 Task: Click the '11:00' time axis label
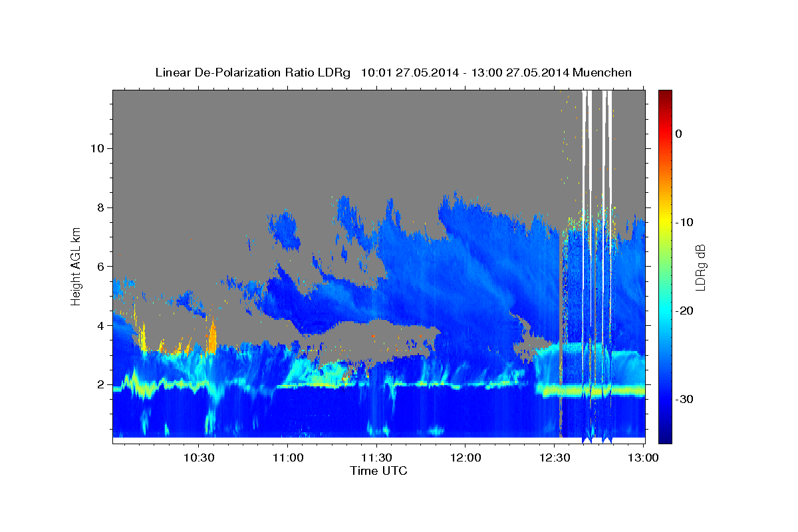[x=288, y=458]
